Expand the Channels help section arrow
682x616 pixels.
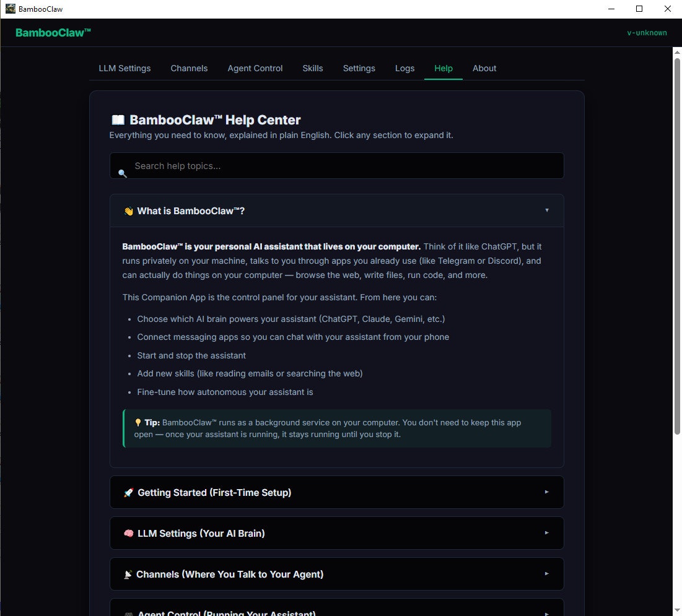(547, 574)
